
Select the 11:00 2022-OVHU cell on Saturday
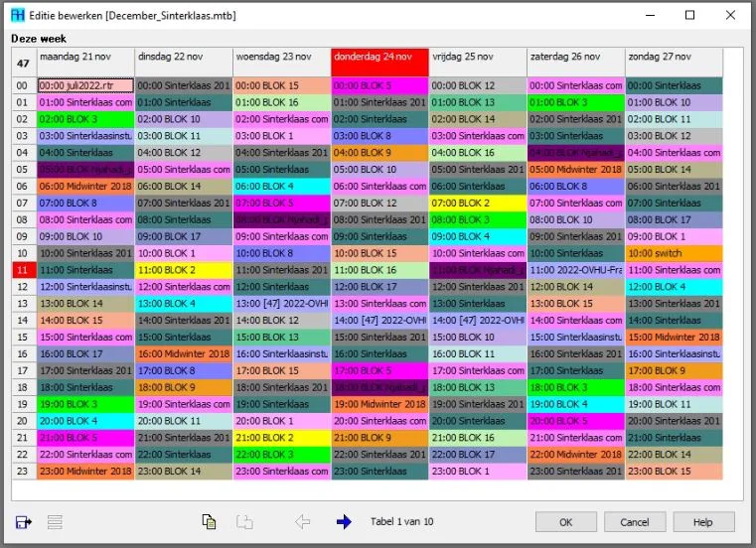(575, 270)
